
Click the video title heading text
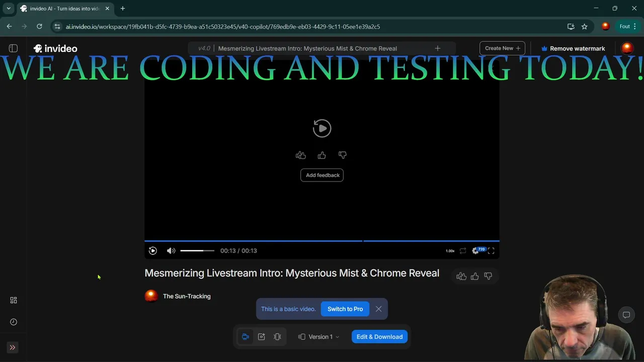[292, 274]
